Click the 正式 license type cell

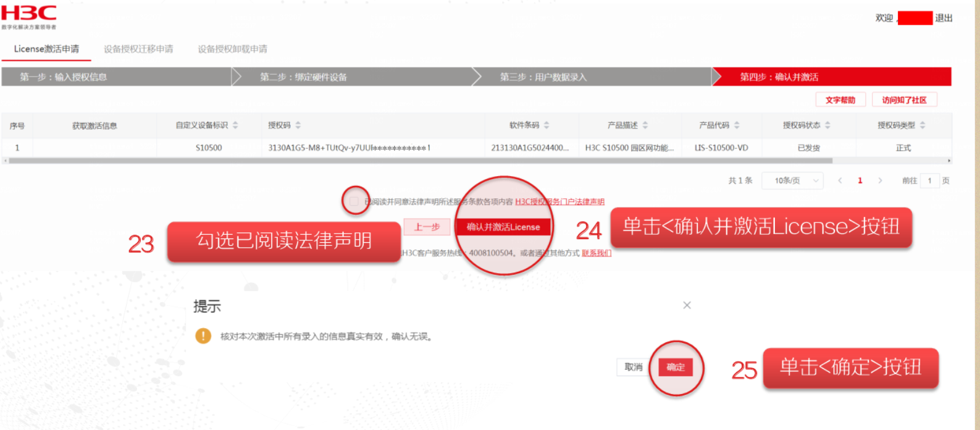[903, 148]
